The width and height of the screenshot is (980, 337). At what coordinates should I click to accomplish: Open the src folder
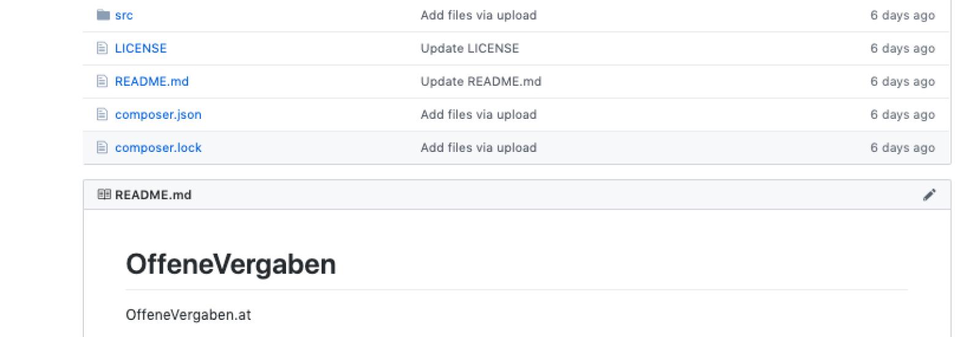tap(124, 15)
